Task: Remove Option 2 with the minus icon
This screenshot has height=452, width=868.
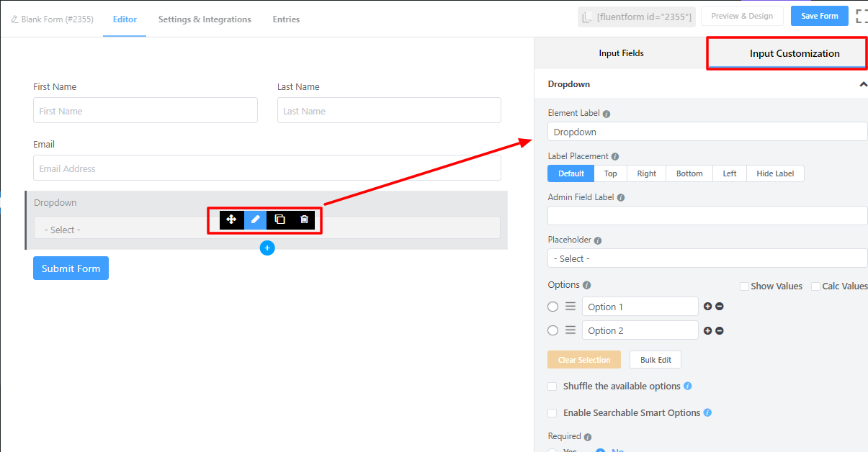Action: point(720,331)
